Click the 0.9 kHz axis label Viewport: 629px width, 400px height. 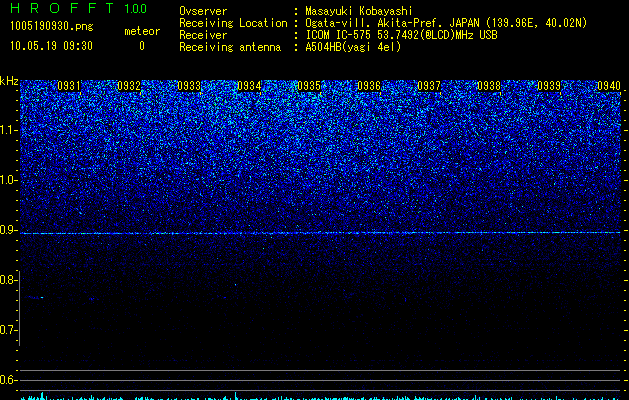click(7, 230)
